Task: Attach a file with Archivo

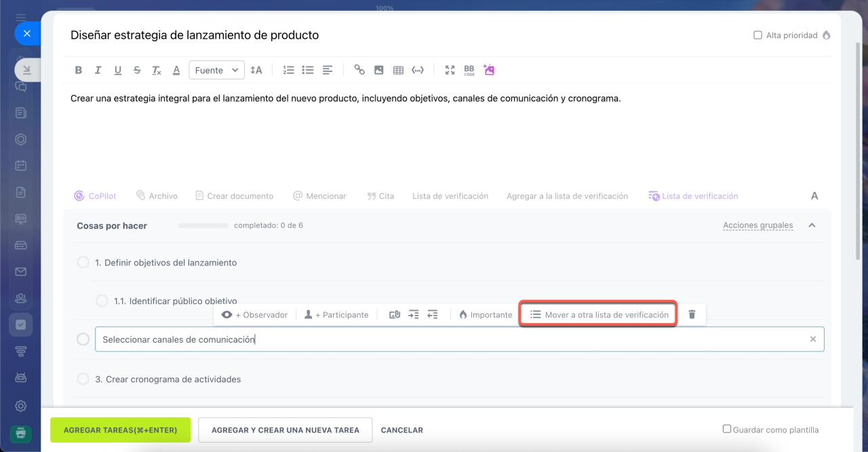Action: click(x=157, y=196)
